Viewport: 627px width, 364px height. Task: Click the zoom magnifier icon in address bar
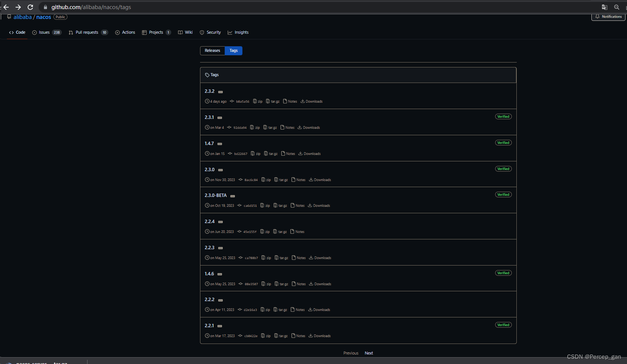pyautogui.click(x=617, y=7)
